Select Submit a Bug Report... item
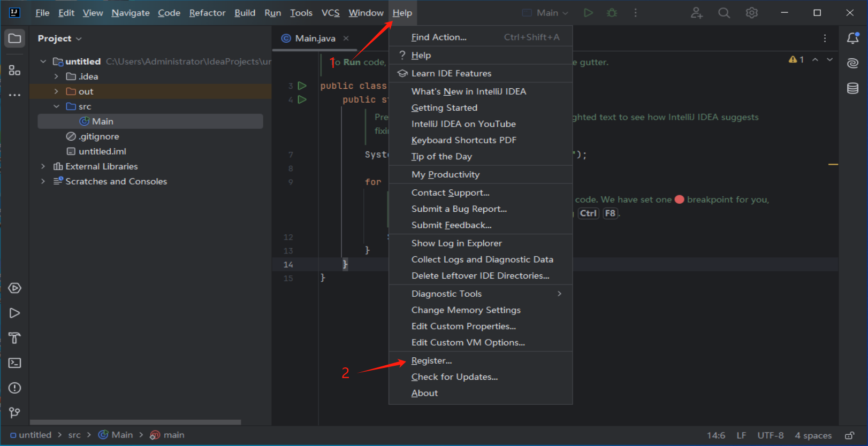Screen dimensions: 868x446 (481, 209)
